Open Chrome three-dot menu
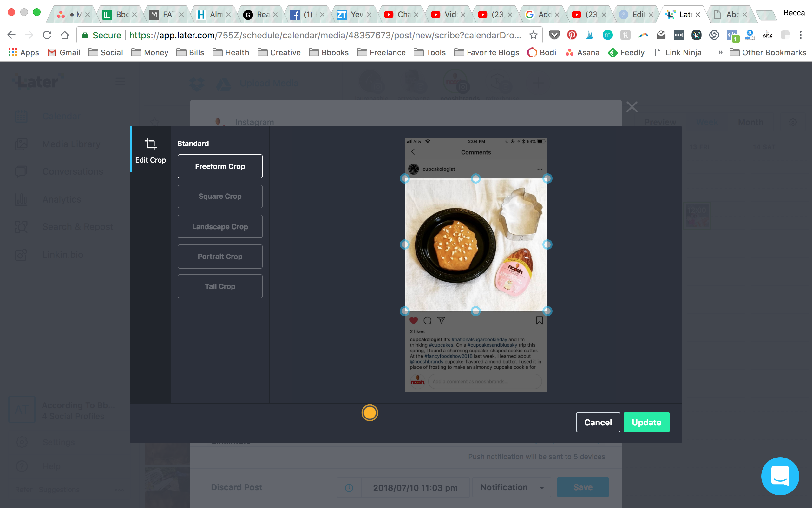 (801, 35)
